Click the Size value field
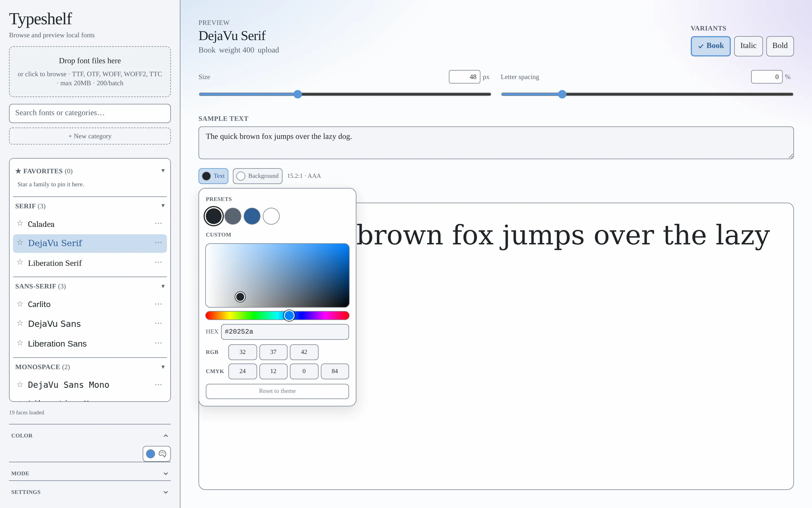The image size is (812, 508). [x=464, y=77]
